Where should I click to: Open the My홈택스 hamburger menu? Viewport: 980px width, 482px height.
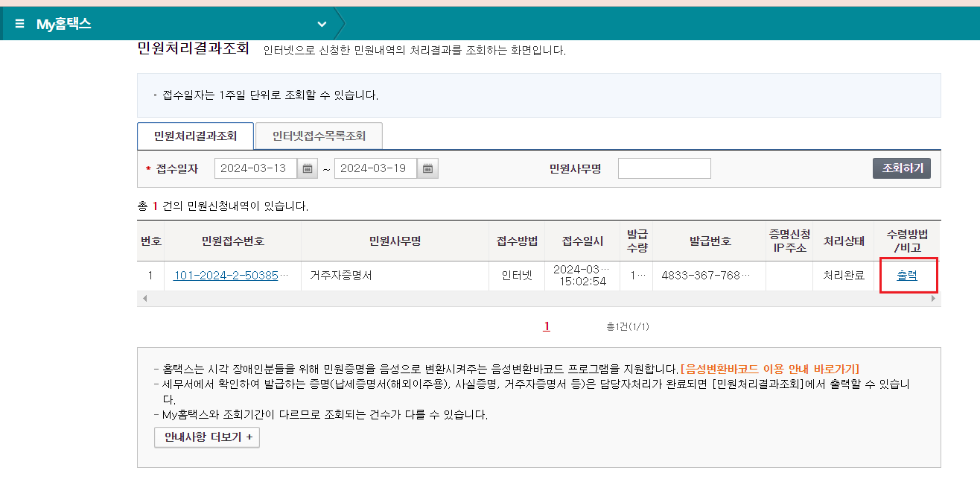[20, 22]
